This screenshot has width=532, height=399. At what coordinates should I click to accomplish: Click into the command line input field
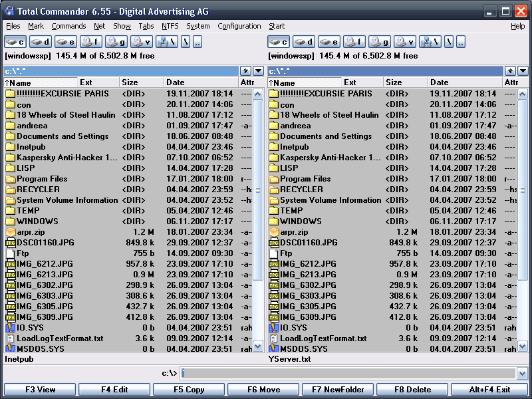pyautogui.click(x=346, y=374)
